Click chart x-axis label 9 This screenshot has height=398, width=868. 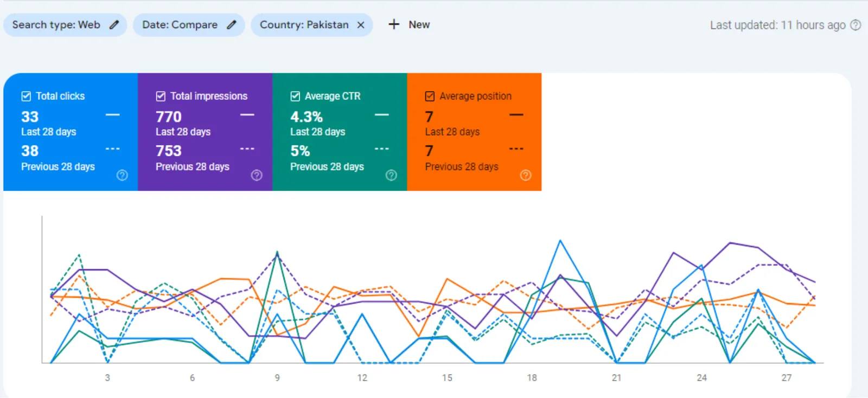[277, 377]
